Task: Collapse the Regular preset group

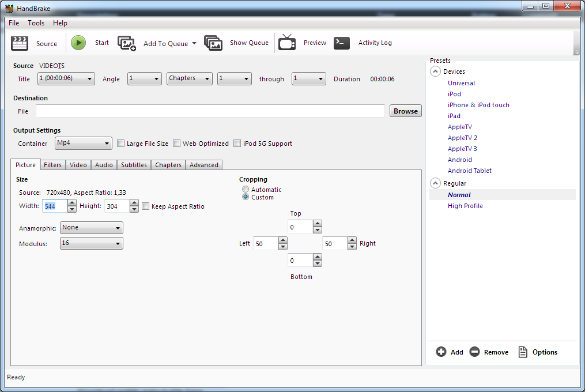Action: pyautogui.click(x=435, y=183)
